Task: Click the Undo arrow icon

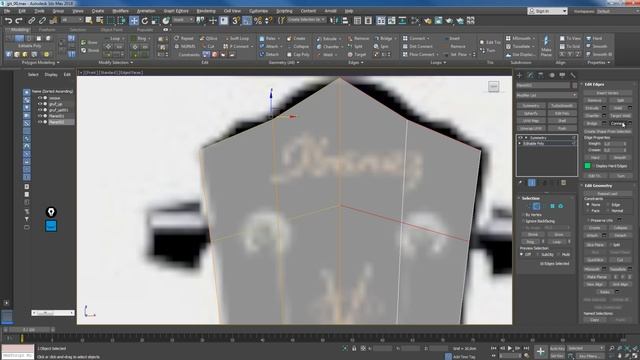Action: (x=8, y=20)
